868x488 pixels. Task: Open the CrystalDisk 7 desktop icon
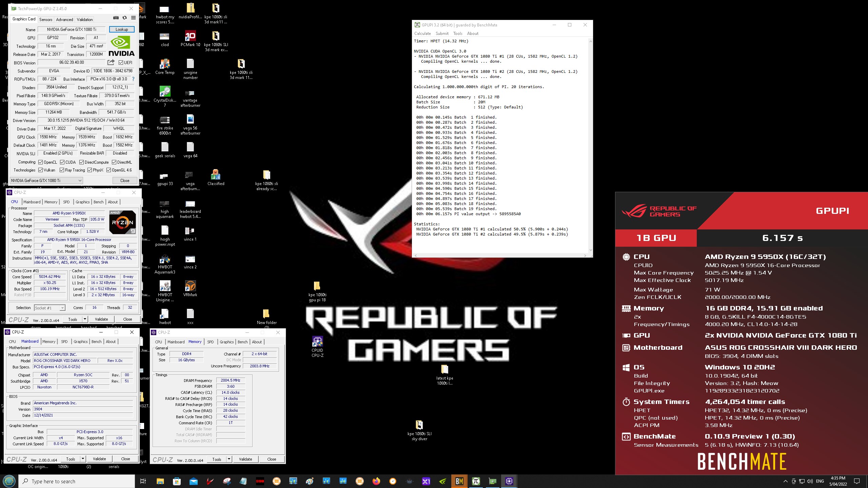165,97
